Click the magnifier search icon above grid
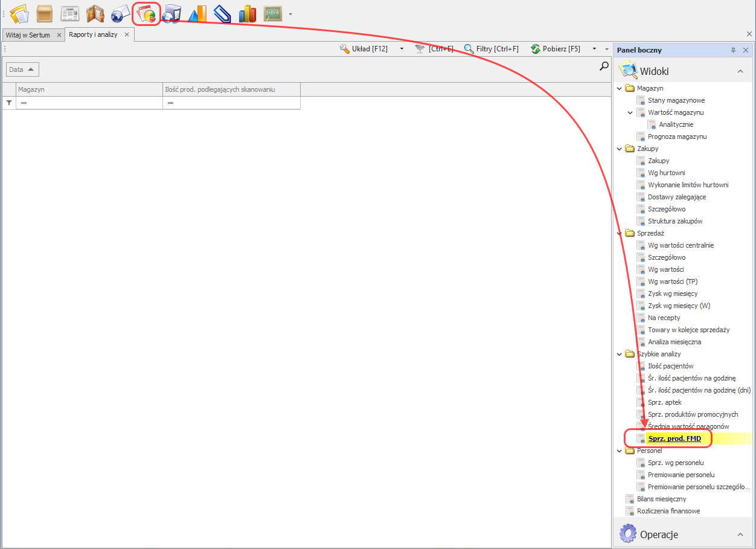Viewport: 756px width, 549px height. click(604, 67)
